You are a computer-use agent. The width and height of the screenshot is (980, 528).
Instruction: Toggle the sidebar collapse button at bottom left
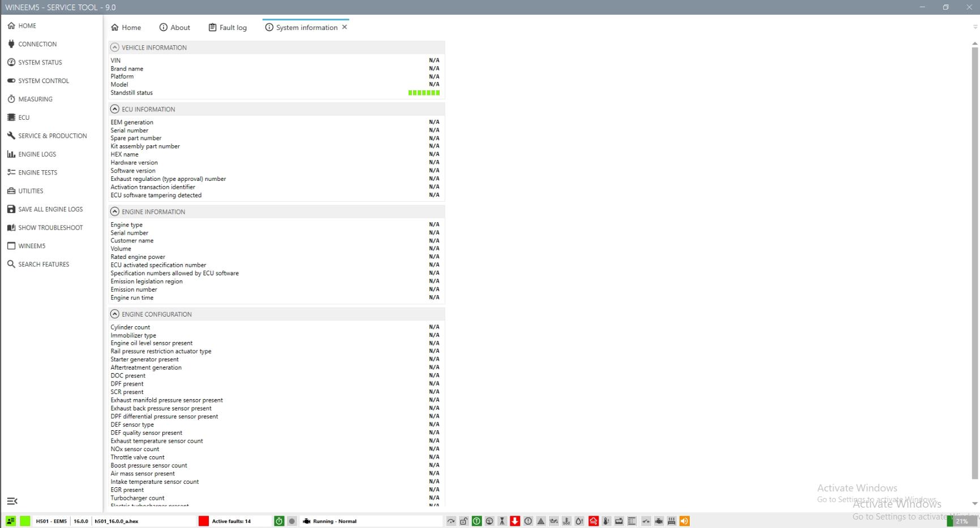click(x=12, y=501)
